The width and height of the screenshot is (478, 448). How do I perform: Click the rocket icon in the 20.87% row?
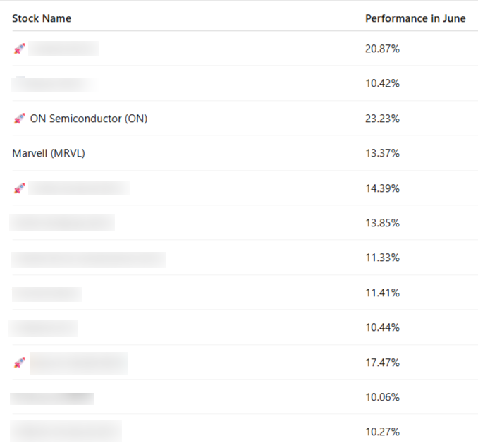click(x=19, y=49)
